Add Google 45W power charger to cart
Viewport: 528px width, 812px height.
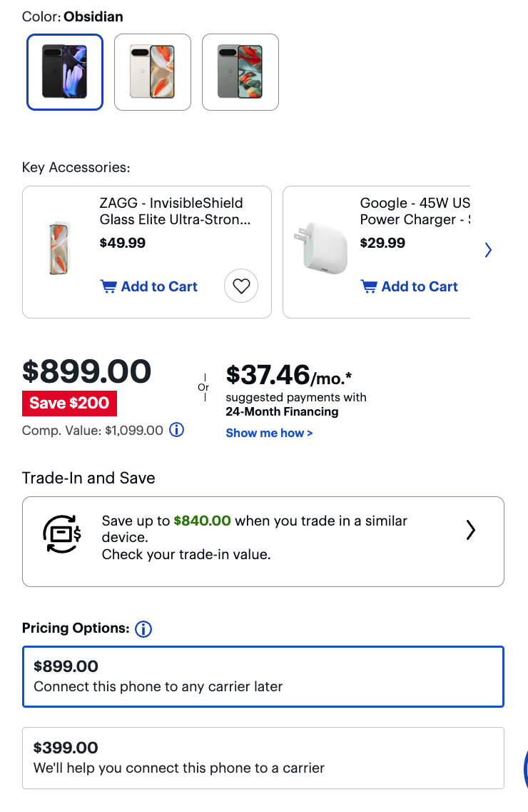click(x=419, y=287)
